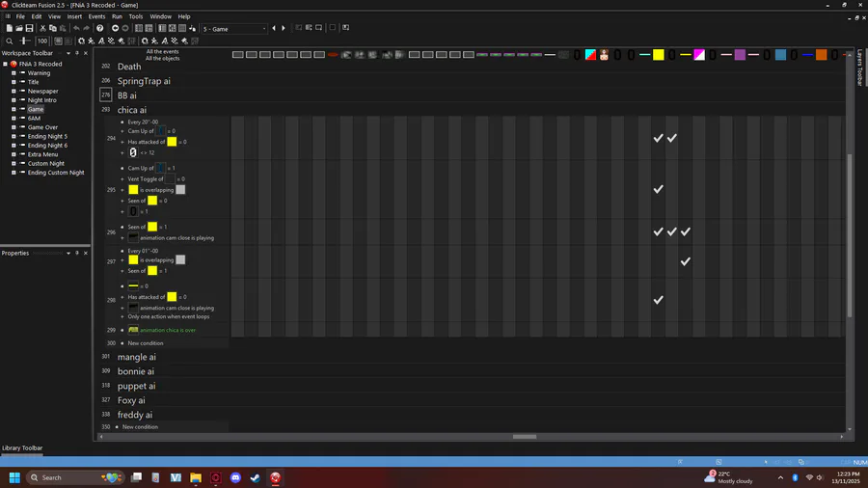Open the Properties panel dropdown arrow
The image size is (868, 488).
click(x=68, y=253)
